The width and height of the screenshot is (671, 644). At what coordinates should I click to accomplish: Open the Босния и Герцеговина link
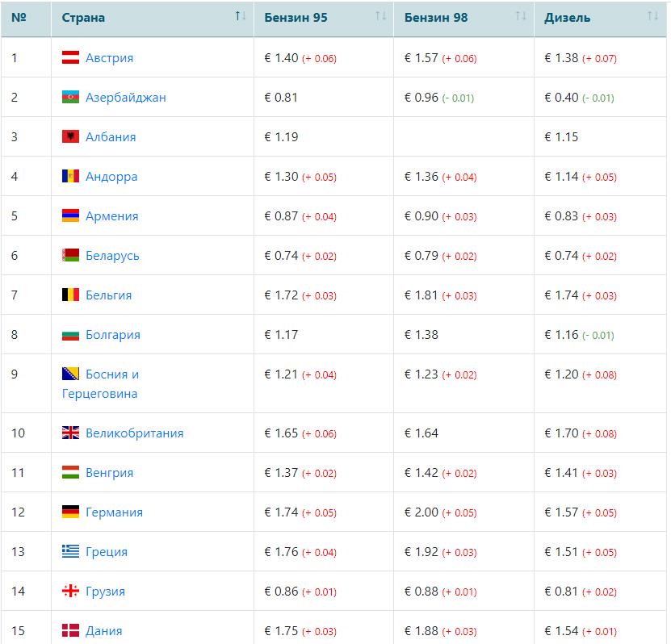point(100,383)
